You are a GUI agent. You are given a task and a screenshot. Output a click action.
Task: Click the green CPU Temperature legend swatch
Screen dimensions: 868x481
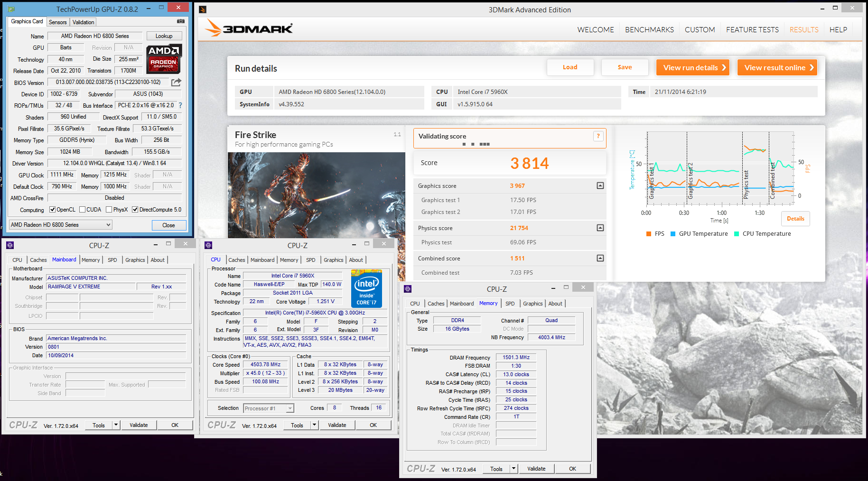point(737,234)
